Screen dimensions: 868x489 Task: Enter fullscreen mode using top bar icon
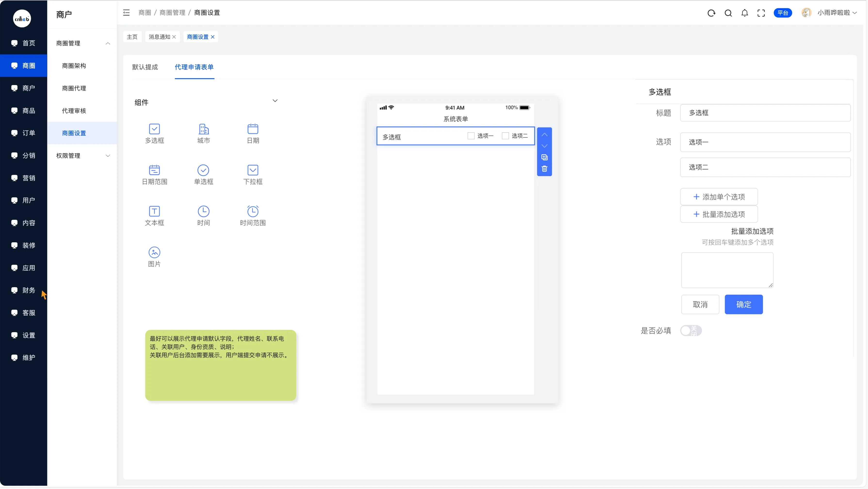[x=761, y=13]
